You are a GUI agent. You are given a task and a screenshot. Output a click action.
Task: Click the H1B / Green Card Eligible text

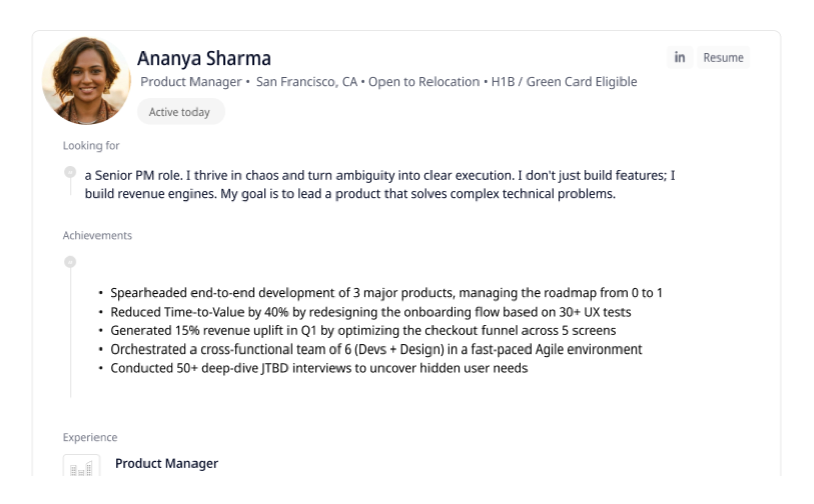point(564,82)
